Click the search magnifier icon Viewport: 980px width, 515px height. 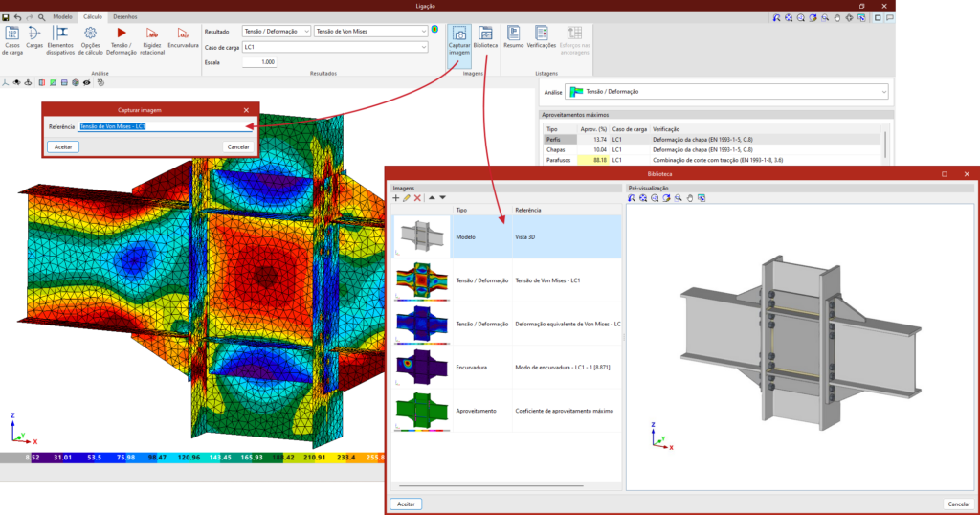[41, 17]
